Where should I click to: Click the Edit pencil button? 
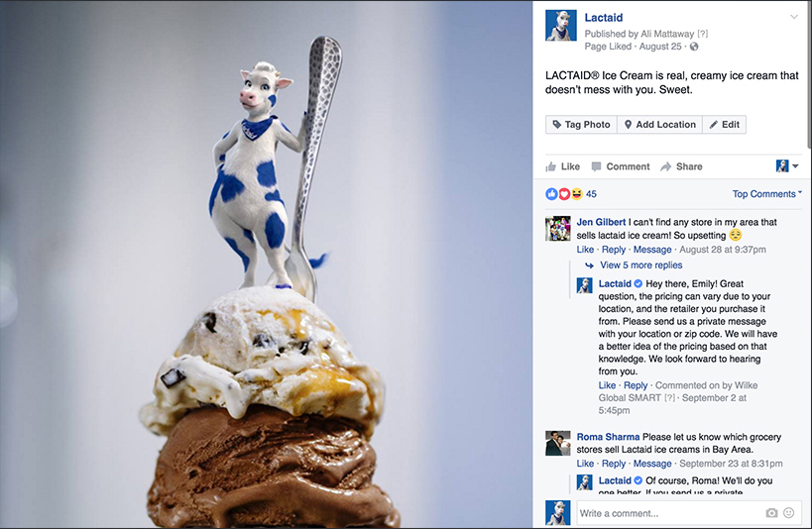(x=725, y=124)
